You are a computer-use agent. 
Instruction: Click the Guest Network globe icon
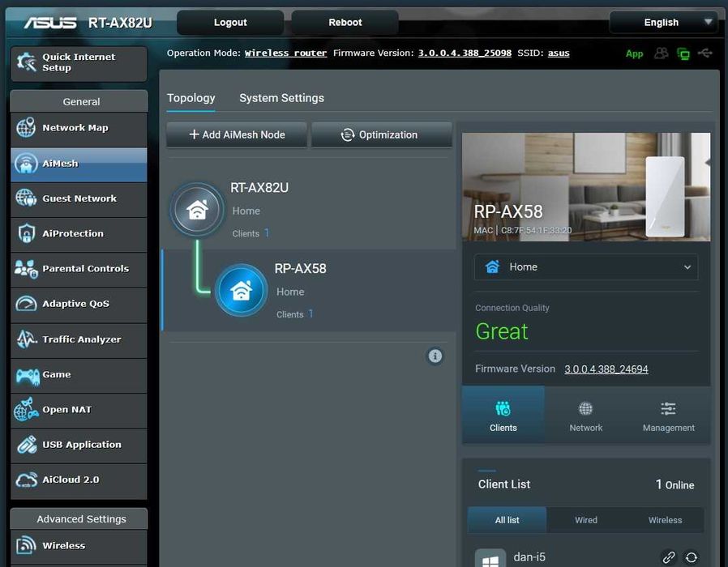26,198
